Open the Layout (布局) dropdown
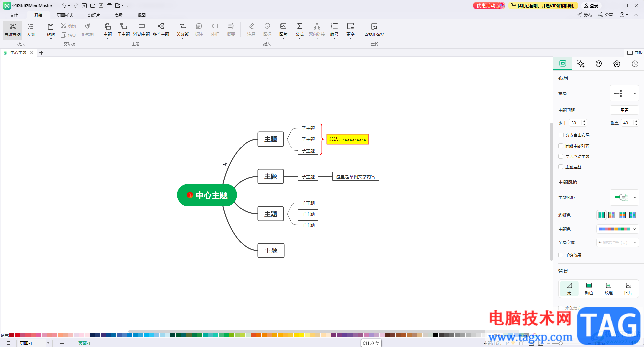The width and height of the screenshot is (644, 347). pyautogui.click(x=624, y=94)
